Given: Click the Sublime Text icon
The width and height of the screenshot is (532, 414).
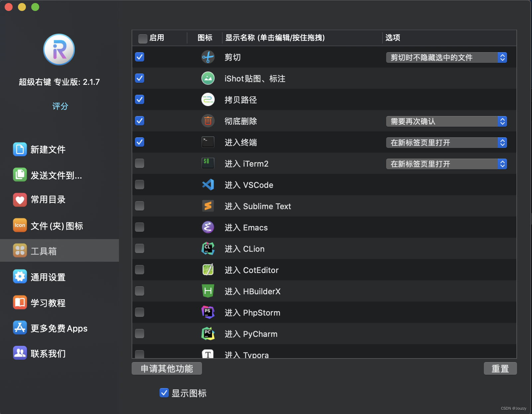Looking at the screenshot, I should (x=208, y=206).
